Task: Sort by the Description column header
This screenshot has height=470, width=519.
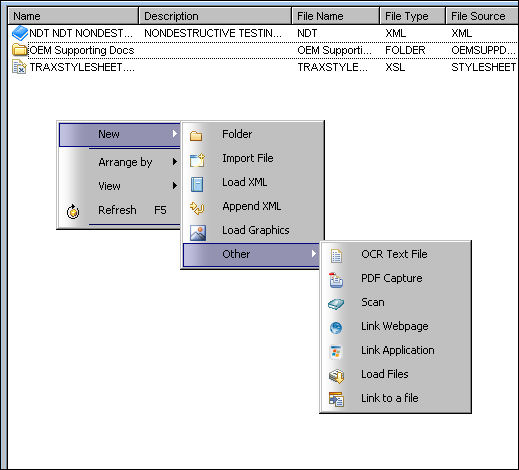Action: (215, 16)
